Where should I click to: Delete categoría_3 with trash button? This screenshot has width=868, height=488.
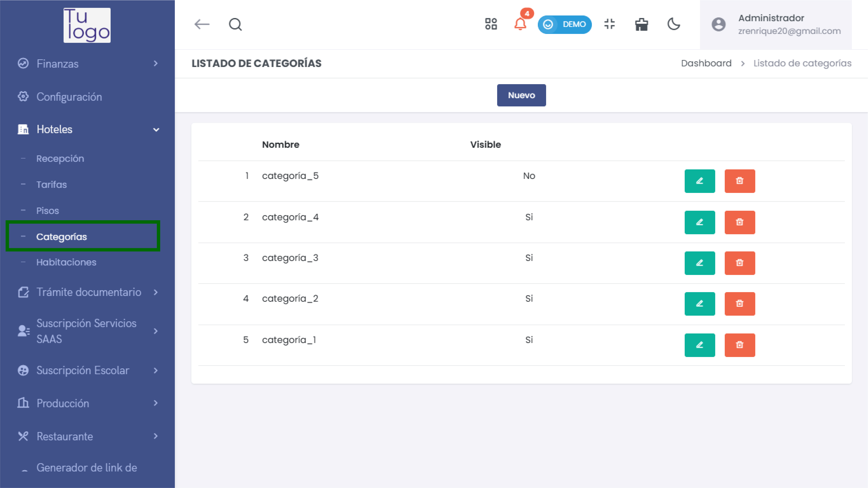tap(740, 263)
